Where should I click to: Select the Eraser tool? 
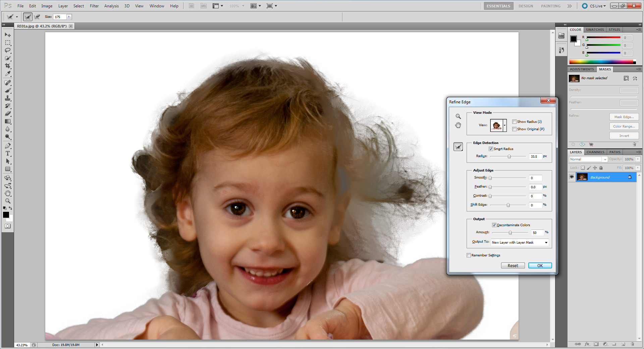(x=8, y=113)
